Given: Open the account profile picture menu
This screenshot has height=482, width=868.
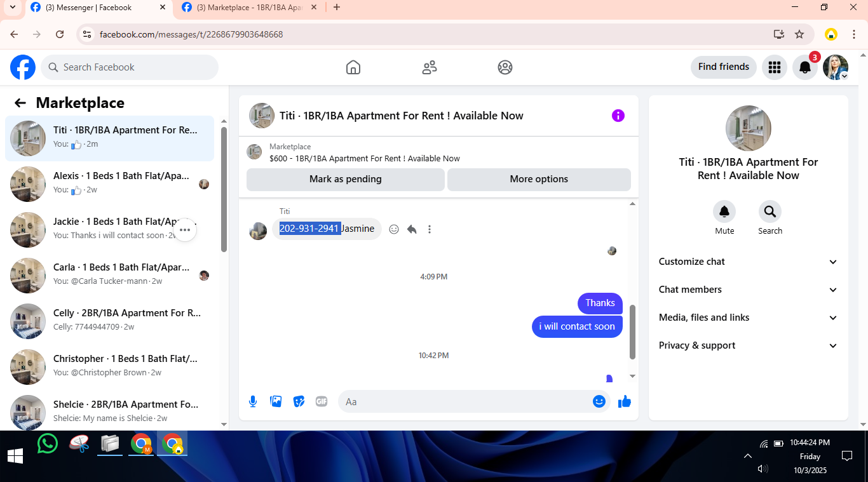Looking at the screenshot, I should [x=836, y=67].
